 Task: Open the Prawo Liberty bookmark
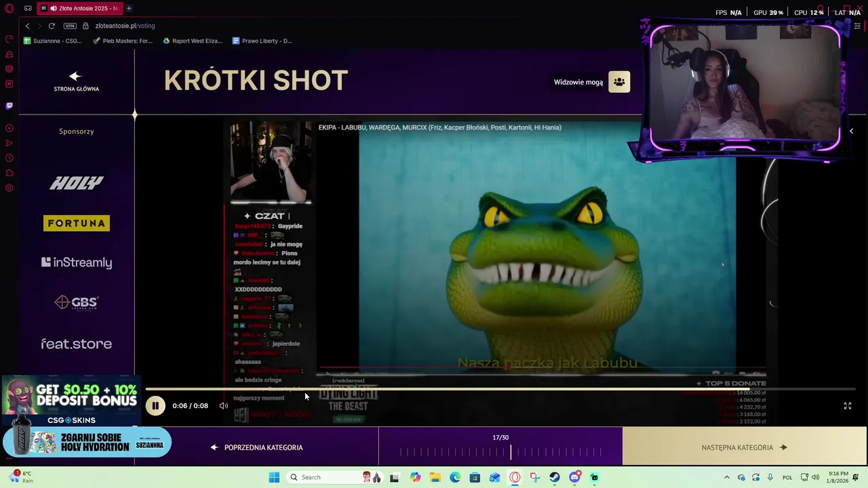click(x=262, y=41)
